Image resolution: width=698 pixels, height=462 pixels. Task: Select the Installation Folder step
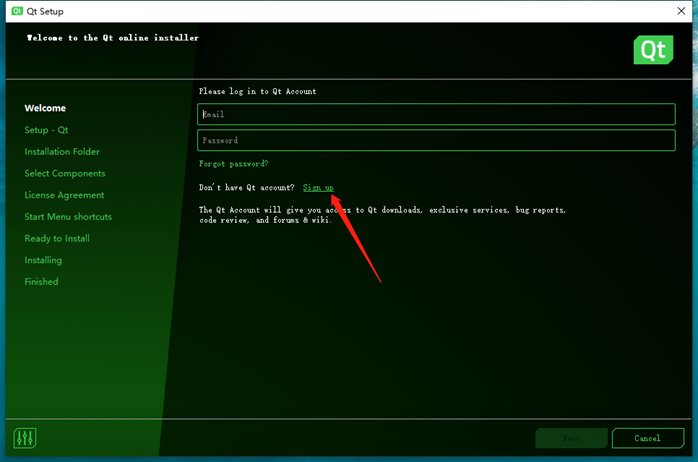tap(62, 152)
